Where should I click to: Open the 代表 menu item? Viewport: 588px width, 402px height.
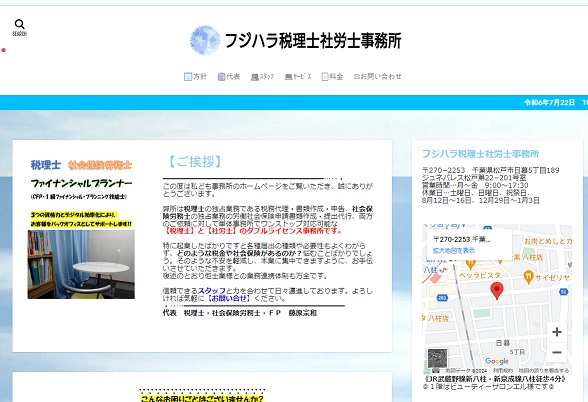pyautogui.click(x=229, y=76)
